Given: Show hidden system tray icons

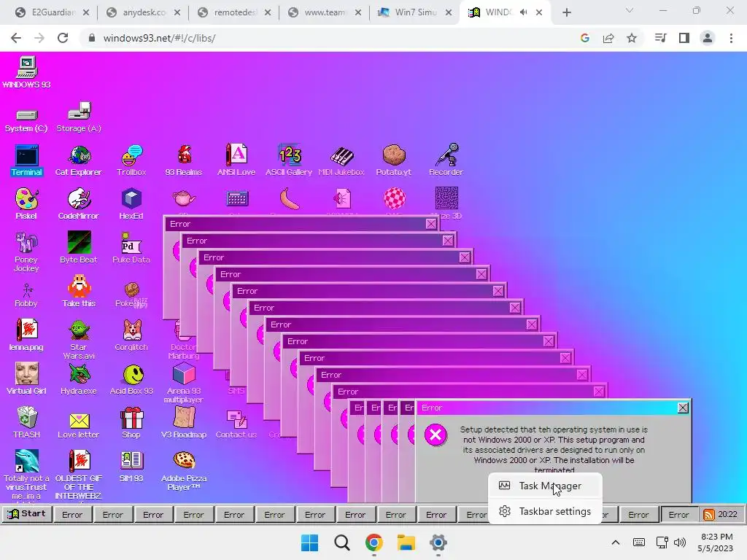Looking at the screenshot, I should pos(616,542).
